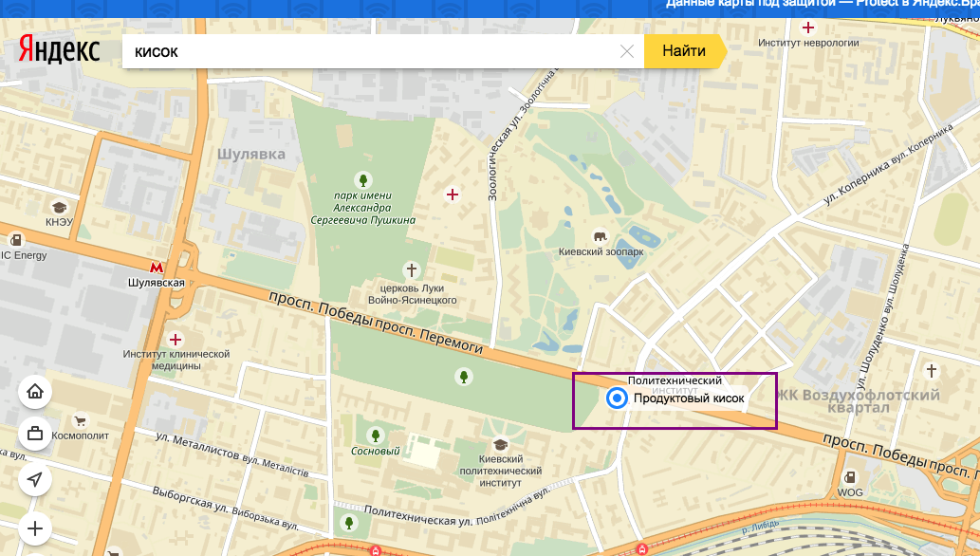Click the Сосновый park tree icon
The image size is (980, 556).
click(375, 435)
